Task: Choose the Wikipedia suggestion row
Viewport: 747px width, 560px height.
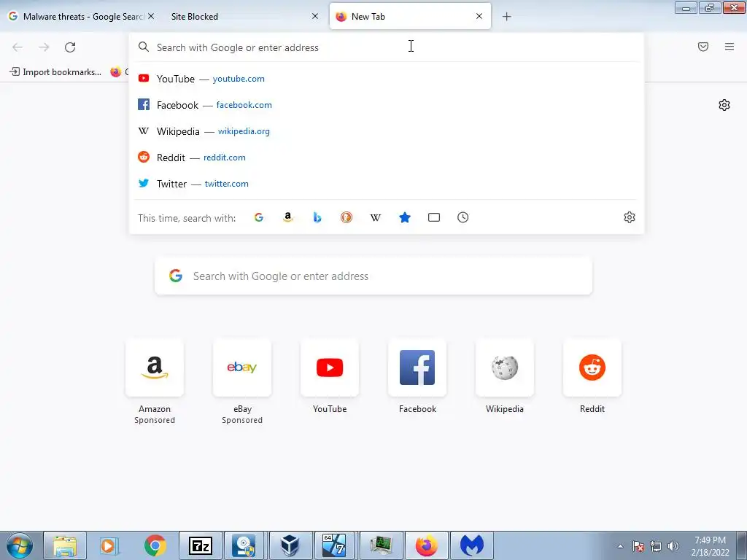Action: coord(387,131)
